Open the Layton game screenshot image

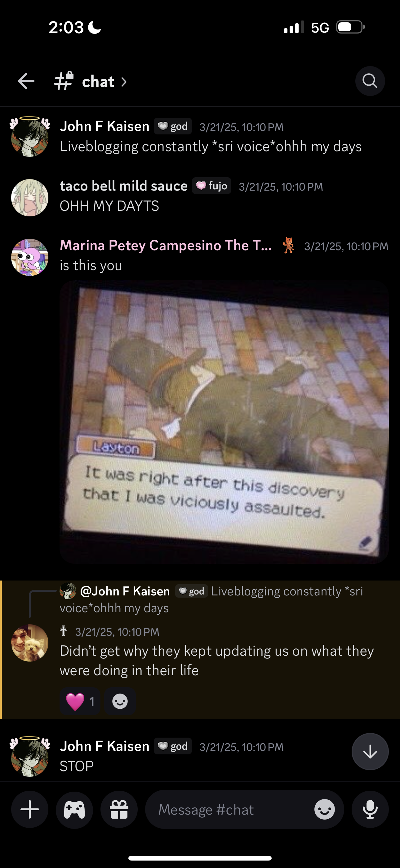click(224, 422)
